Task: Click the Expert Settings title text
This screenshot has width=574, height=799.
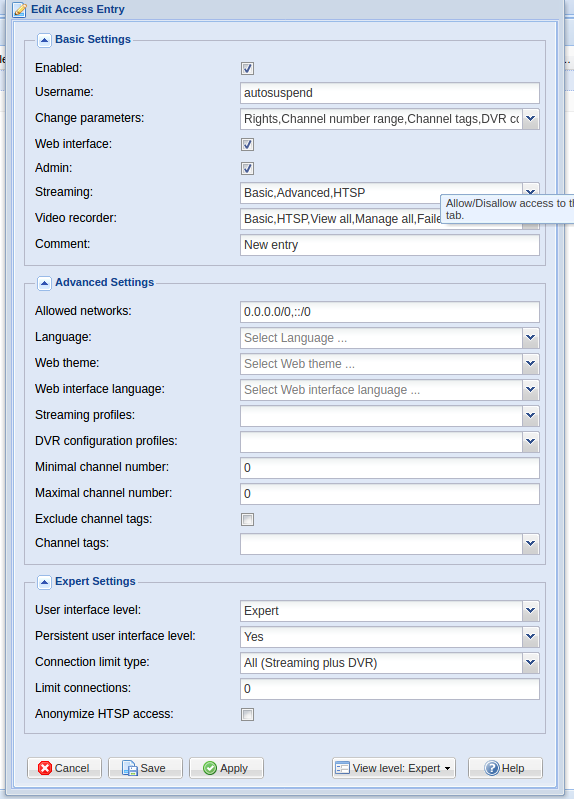Action: tap(95, 581)
